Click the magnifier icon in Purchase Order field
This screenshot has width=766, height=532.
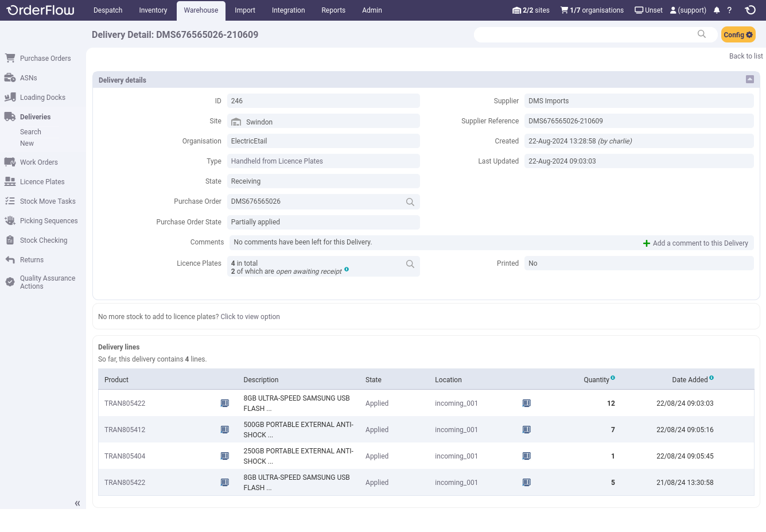click(x=410, y=202)
